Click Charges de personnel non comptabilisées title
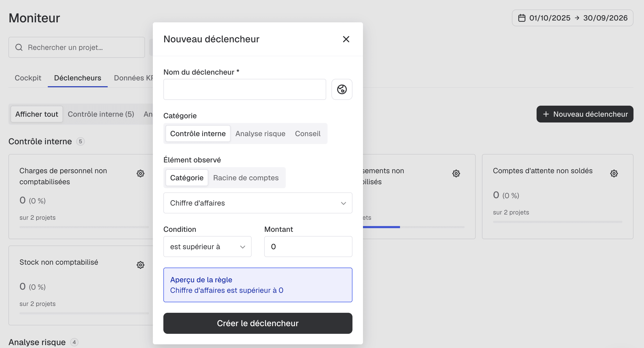 (x=63, y=176)
